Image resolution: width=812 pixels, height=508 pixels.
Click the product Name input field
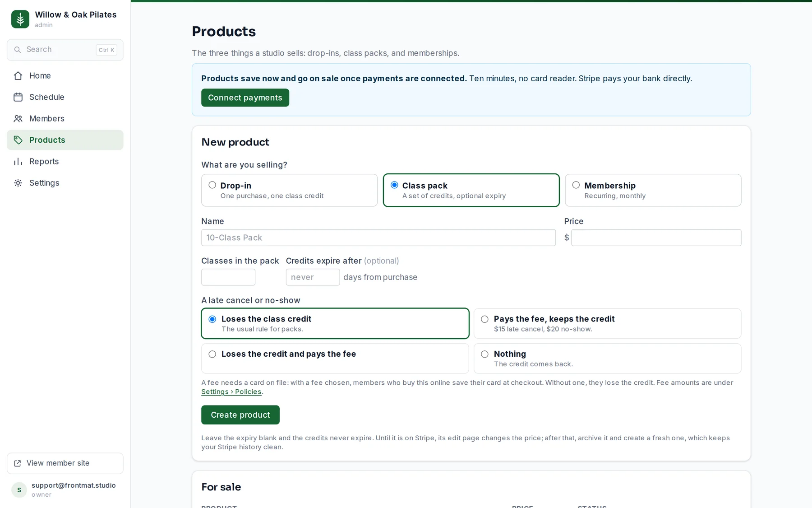click(x=378, y=238)
